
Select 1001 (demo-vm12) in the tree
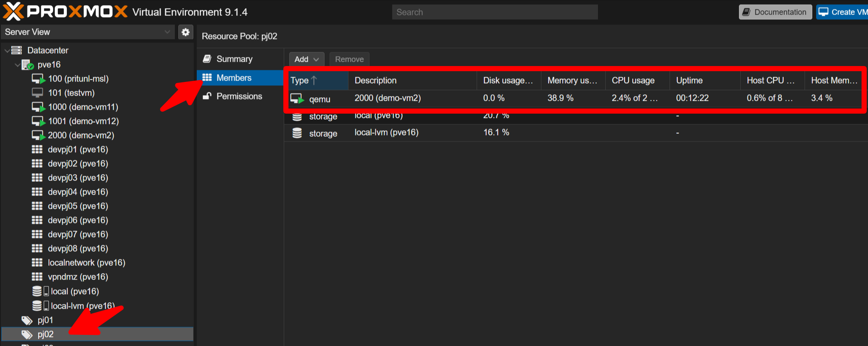[83, 121]
